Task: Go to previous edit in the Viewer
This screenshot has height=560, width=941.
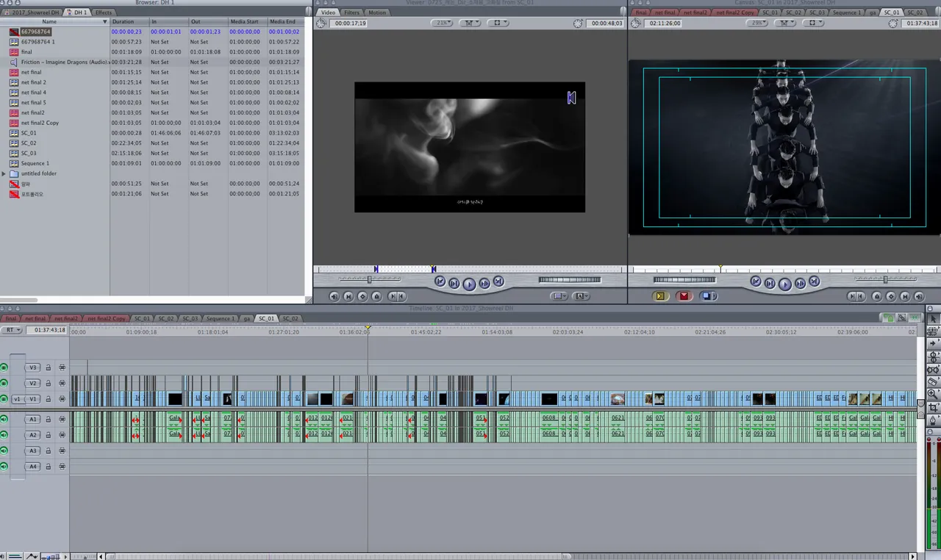Action: (x=440, y=281)
